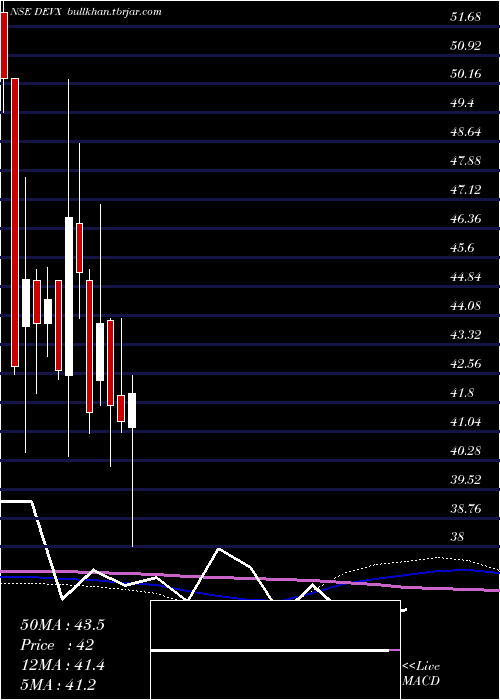Click the 50MA : 43.5 reading
Image resolution: width=500 pixels, height=700 pixels.
pyautogui.click(x=62, y=625)
